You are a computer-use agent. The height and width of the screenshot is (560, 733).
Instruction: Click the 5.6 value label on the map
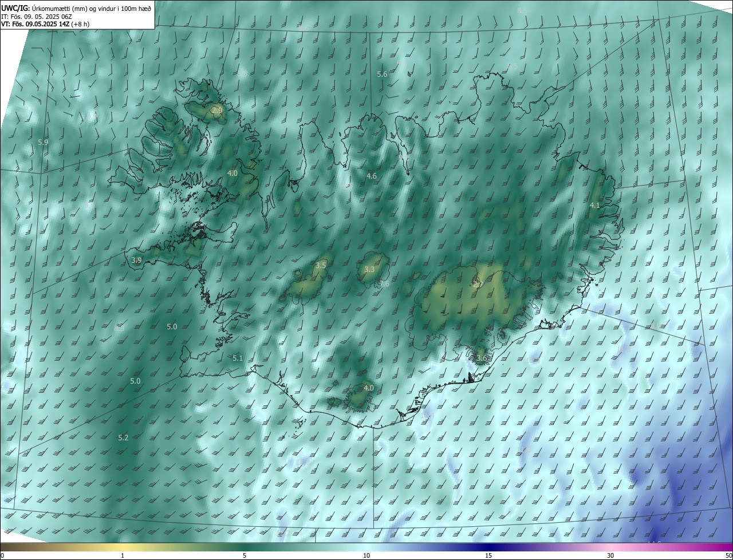382,74
